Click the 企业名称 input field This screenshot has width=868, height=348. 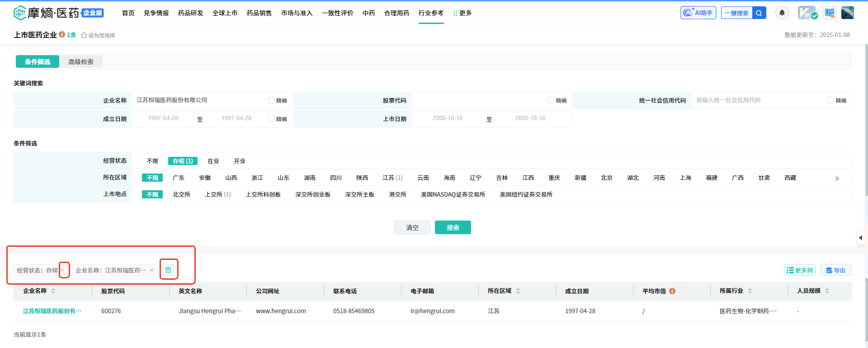click(199, 100)
